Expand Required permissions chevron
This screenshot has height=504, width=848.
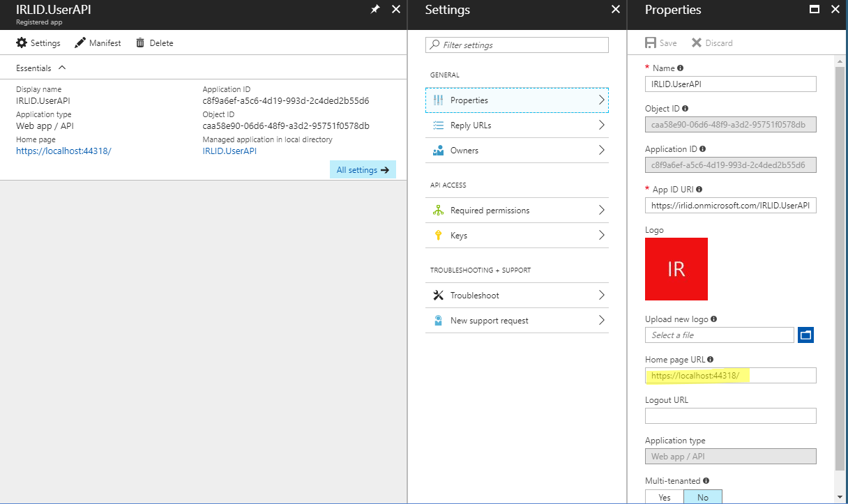coord(601,211)
